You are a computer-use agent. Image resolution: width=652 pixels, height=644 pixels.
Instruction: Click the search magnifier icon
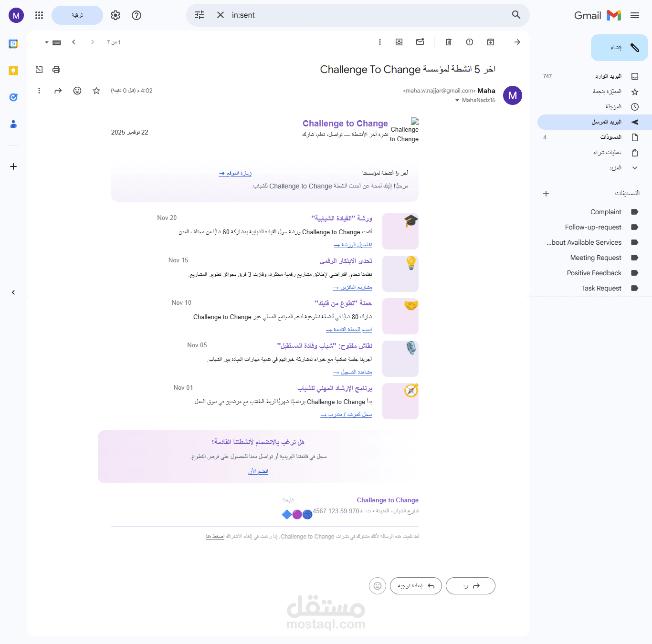(x=516, y=15)
